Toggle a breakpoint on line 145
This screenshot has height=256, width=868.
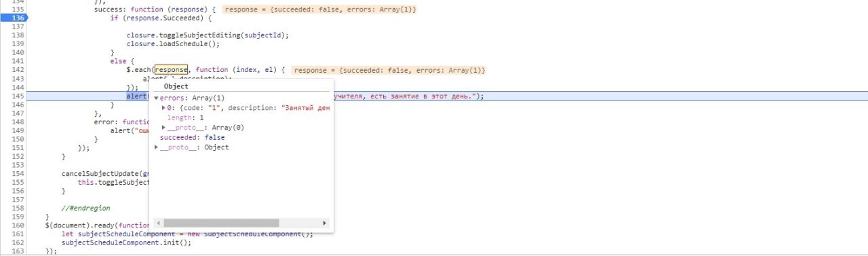point(18,96)
